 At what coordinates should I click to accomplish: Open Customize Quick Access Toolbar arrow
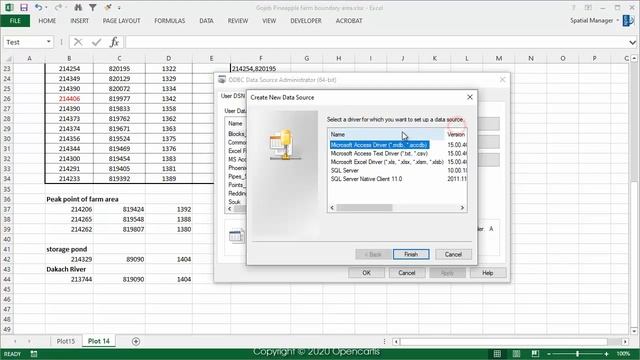click(x=119, y=8)
